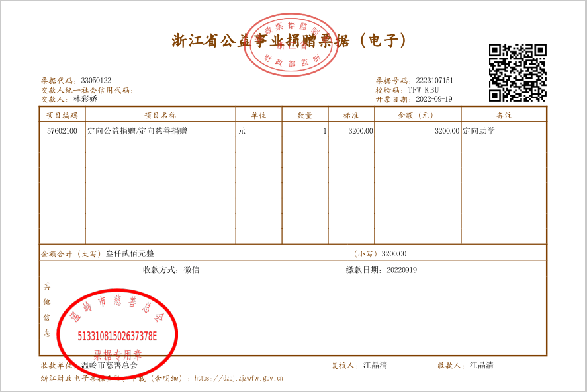Click the 收款人 name 江晶清
Image resolution: width=587 pixels, height=392 pixels.
[482, 366]
